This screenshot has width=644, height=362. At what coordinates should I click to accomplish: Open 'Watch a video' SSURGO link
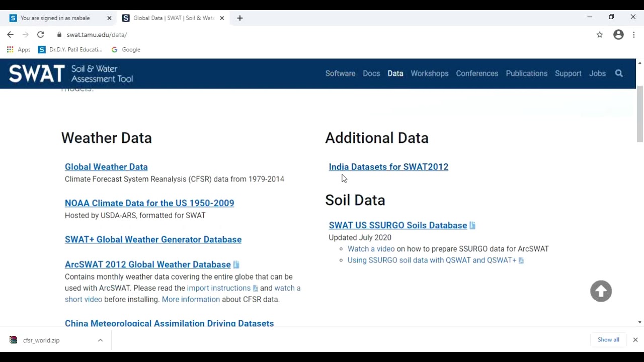coord(371,249)
